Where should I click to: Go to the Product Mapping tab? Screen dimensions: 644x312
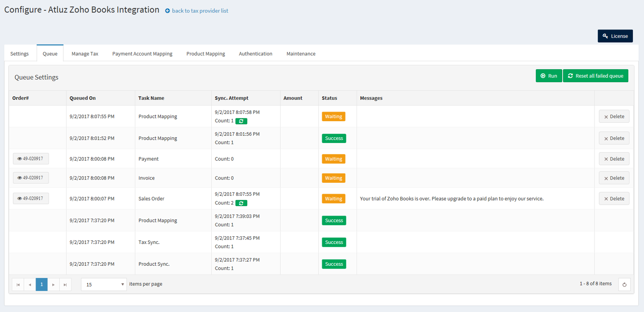tap(206, 54)
